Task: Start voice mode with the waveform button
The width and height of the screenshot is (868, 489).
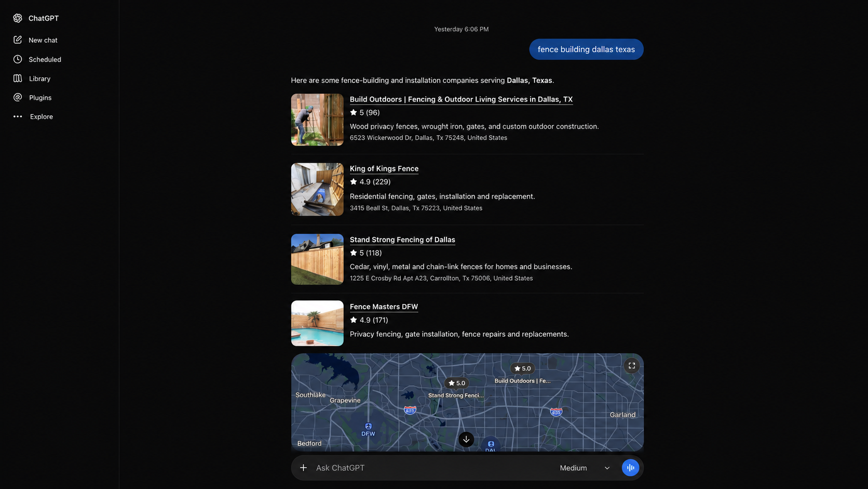Action: [x=630, y=468]
